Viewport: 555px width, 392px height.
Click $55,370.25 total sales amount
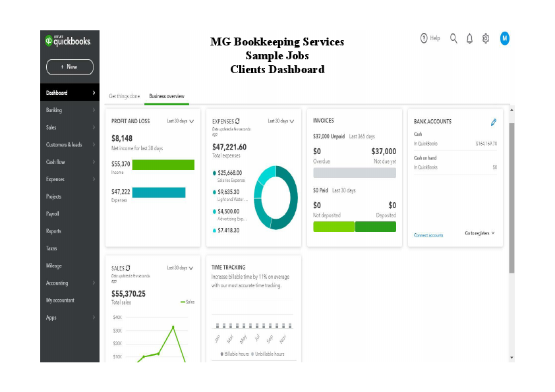coord(129,294)
